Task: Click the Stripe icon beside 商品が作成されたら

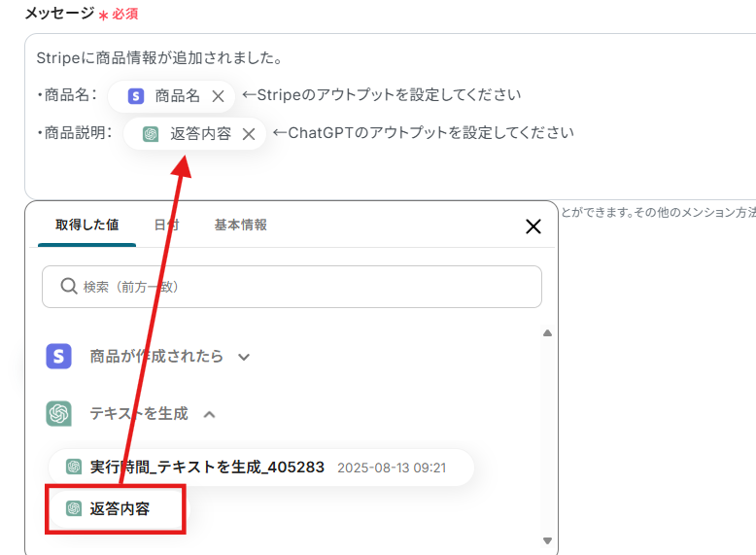Action: [59, 357]
